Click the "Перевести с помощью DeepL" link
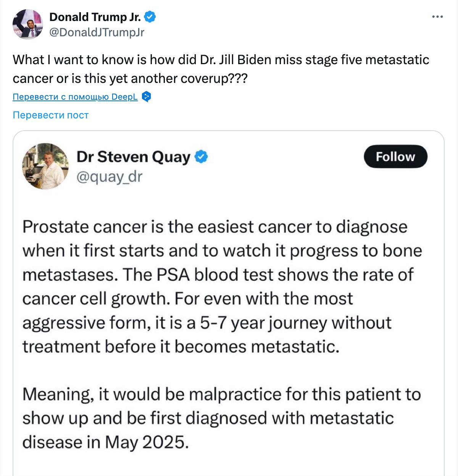Viewport: 458px width, 476px height. [x=75, y=97]
